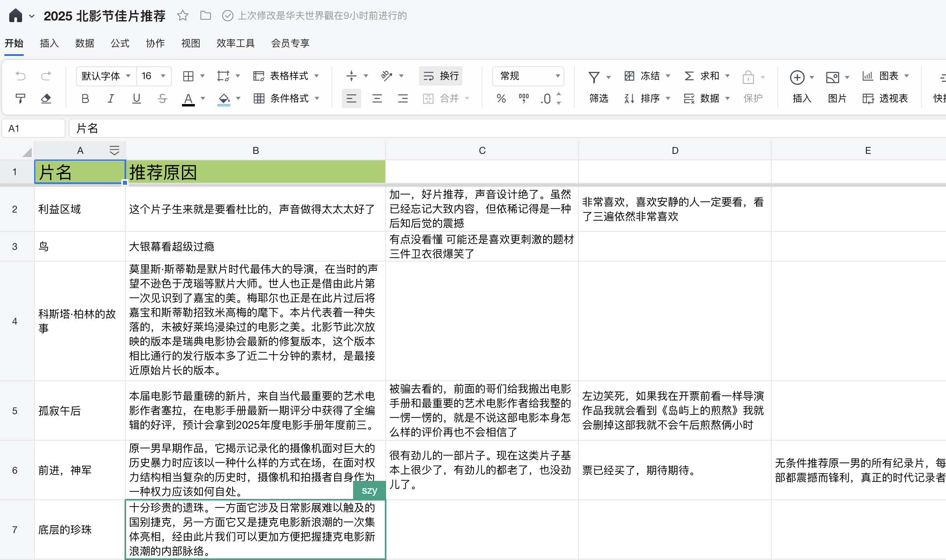This screenshot has height=560, width=946.
Task: Click the clear formatting eraser icon
Action: click(46, 98)
